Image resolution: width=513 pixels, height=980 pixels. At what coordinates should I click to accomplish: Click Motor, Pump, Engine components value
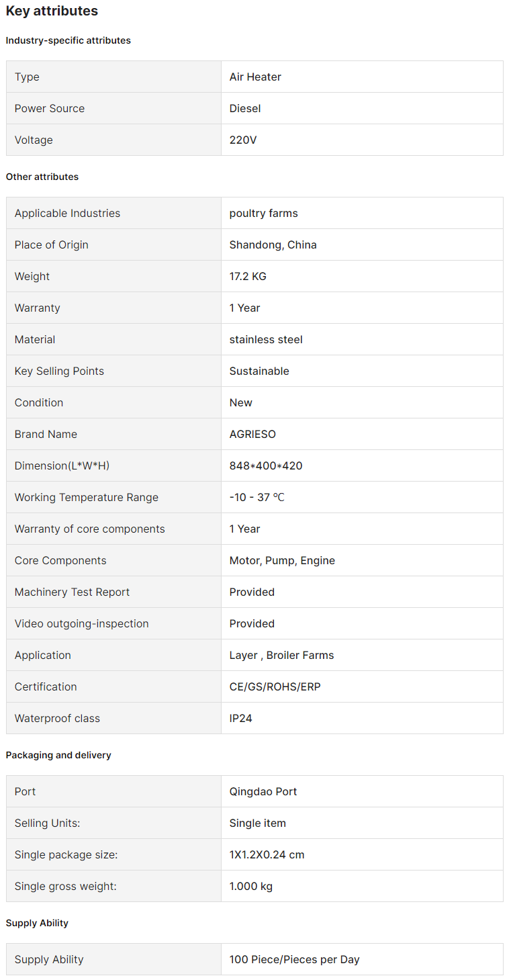[x=282, y=560]
